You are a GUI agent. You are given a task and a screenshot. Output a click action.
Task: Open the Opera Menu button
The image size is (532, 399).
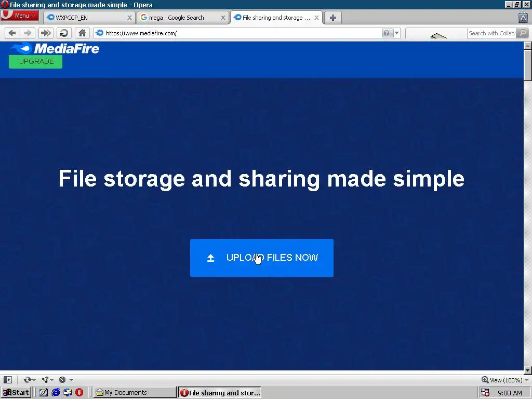pyautogui.click(x=19, y=16)
